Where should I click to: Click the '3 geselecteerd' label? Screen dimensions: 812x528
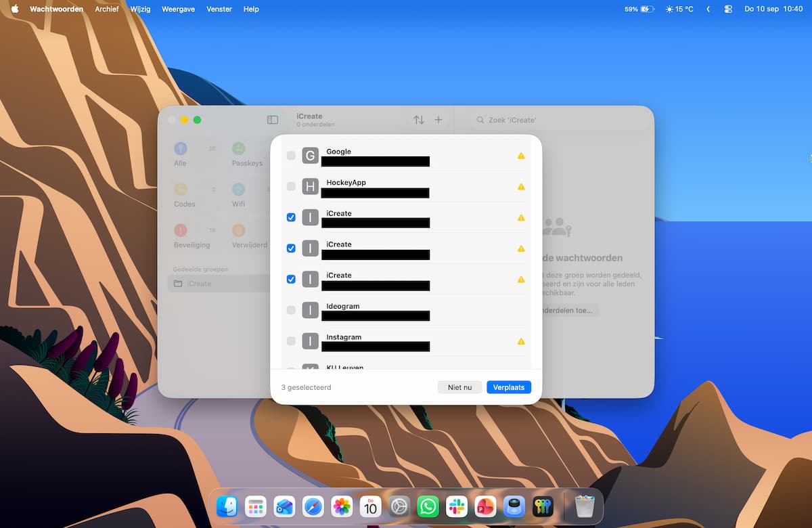(306, 387)
